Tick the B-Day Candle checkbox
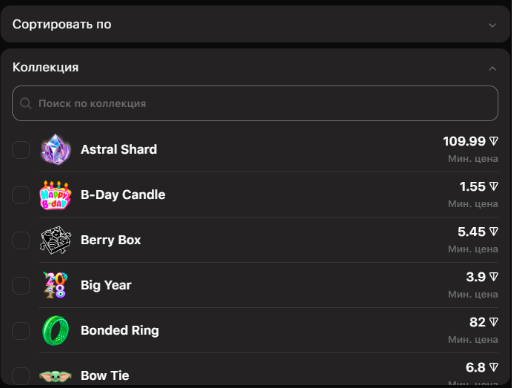Viewport: 512px width, 388px height. click(21, 195)
